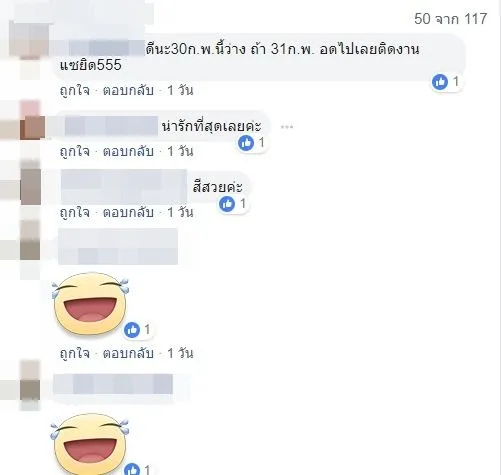Open the three-dot options menu beside น่ารักที่สุดเลยค่ะ
This screenshot has height=475, width=501.
click(287, 127)
